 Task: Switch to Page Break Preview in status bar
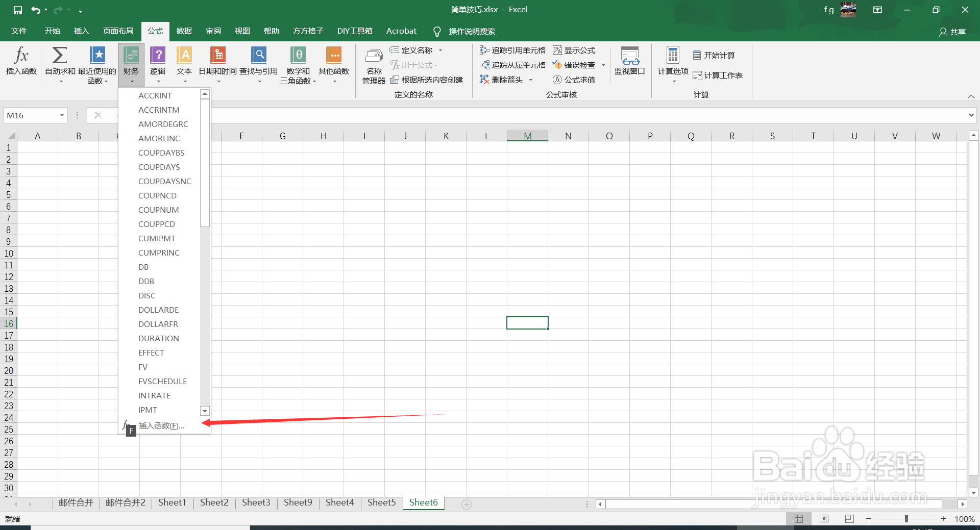(x=849, y=519)
